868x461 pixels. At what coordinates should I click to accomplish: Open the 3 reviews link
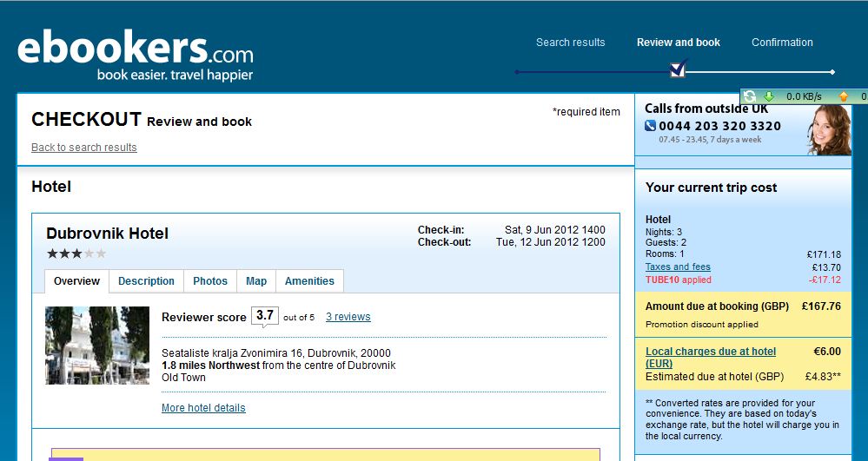[x=348, y=317]
